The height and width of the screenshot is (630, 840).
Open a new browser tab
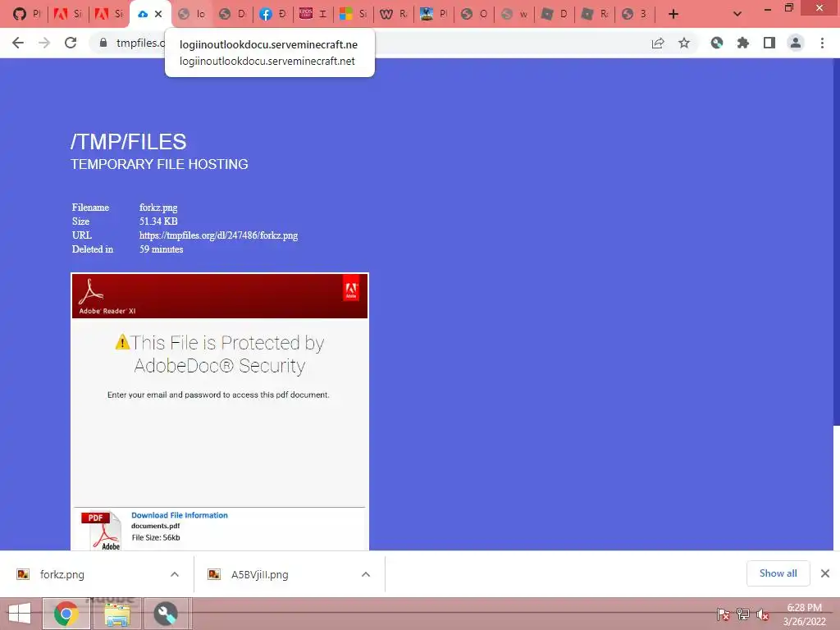(x=673, y=14)
